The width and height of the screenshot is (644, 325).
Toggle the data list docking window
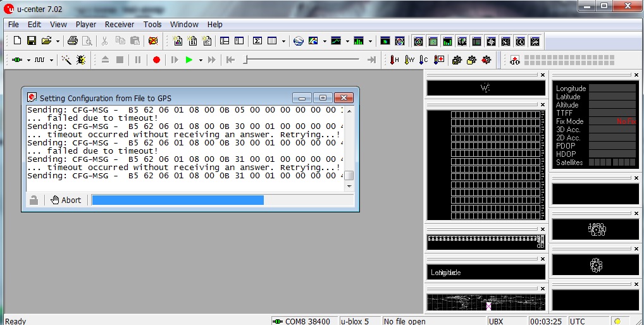tap(476, 41)
